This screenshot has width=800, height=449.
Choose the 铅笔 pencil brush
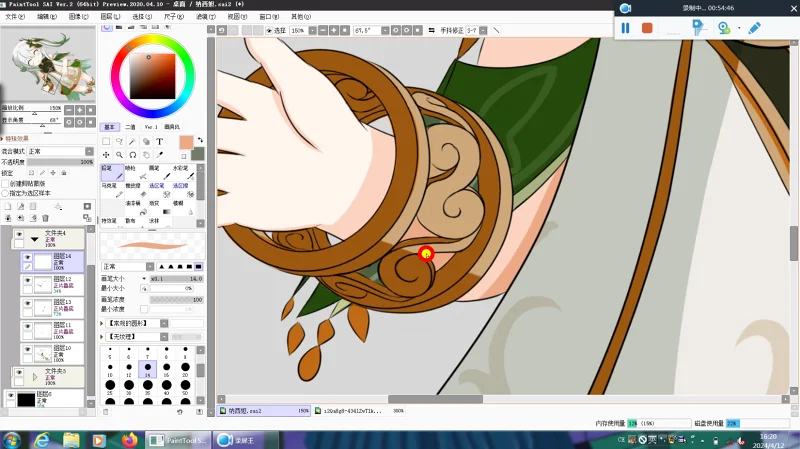112,172
